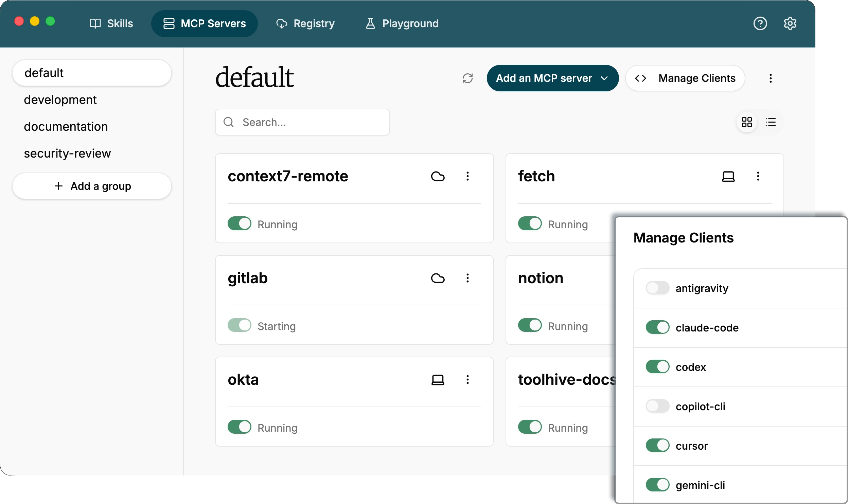Open the Playground tab

click(402, 23)
